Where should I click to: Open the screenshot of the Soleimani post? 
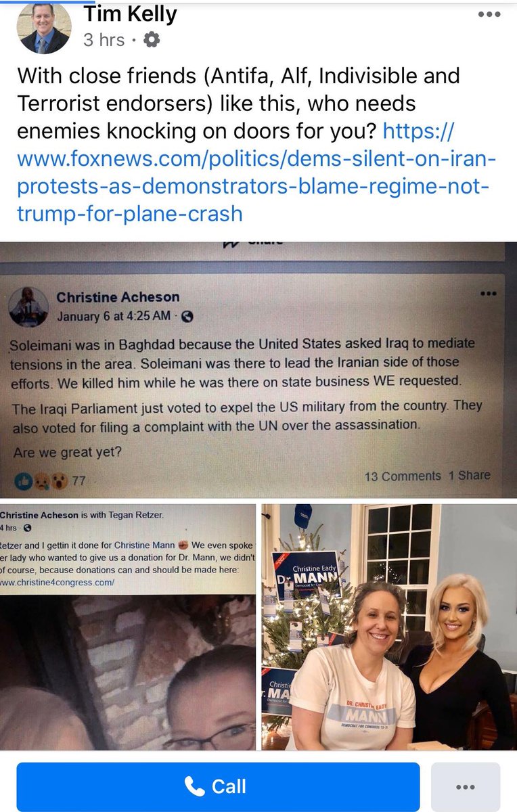click(258, 370)
